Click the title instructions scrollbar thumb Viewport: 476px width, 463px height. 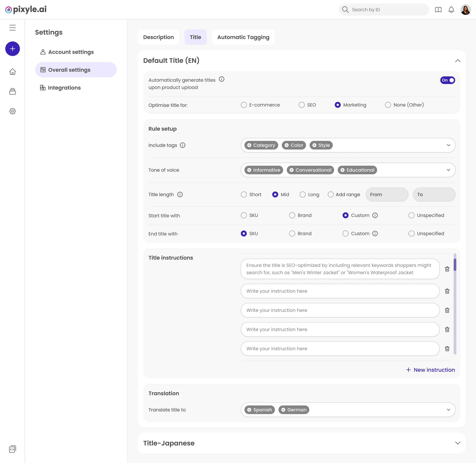click(455, 265)
